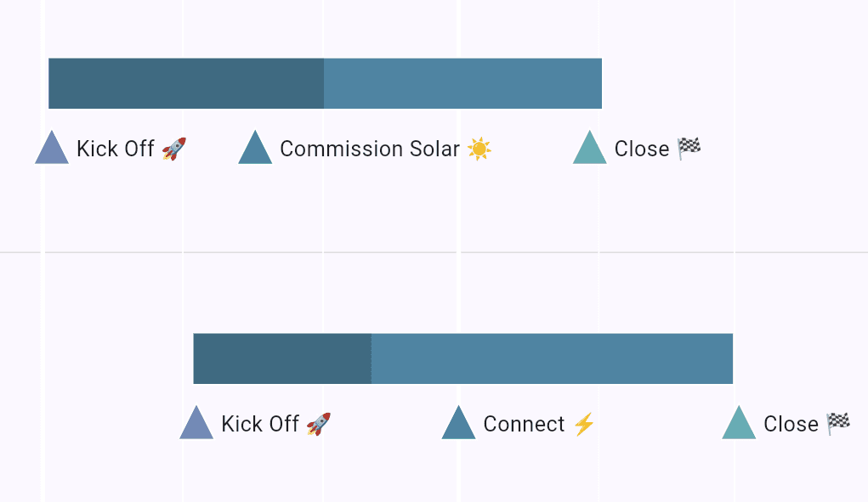Click dark completed segment of bar above Connect
The width and height of the screenshot is (868, 502).
tap(282, 358)
